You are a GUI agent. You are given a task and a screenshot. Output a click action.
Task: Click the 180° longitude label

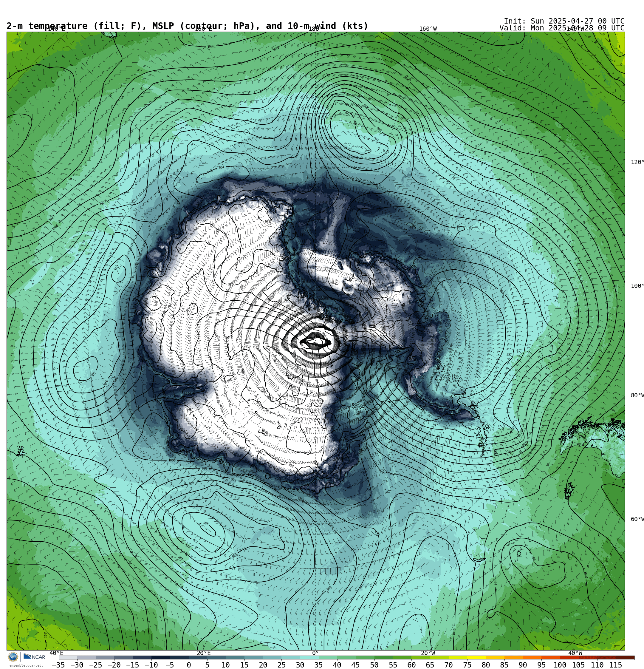315,29
